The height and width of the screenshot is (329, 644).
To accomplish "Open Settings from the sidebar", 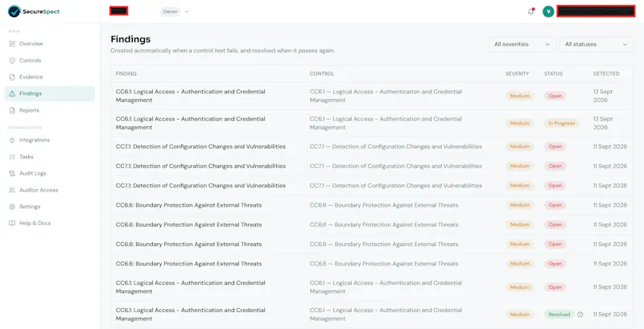I will pyautogui.click(x=49, y=207).
